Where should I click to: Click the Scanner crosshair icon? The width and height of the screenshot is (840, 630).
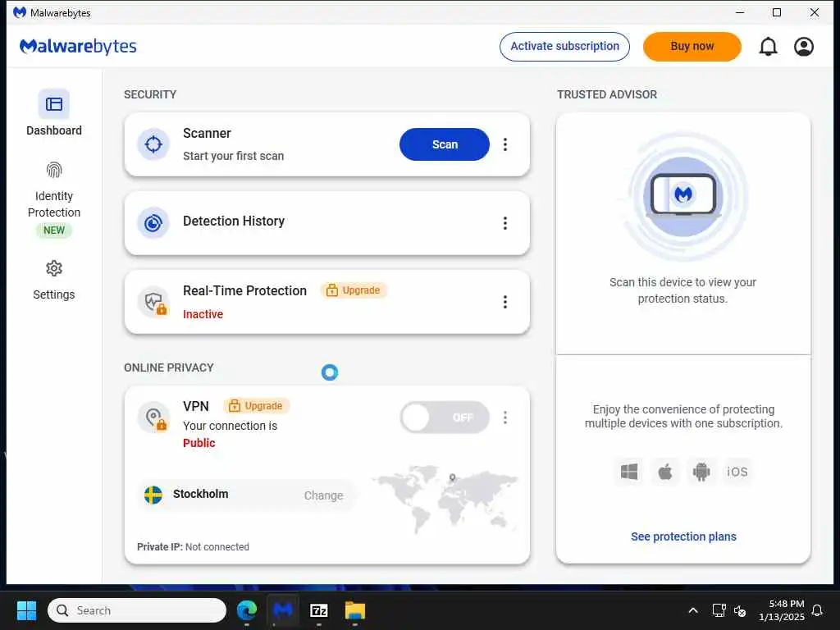pos(153,144)
